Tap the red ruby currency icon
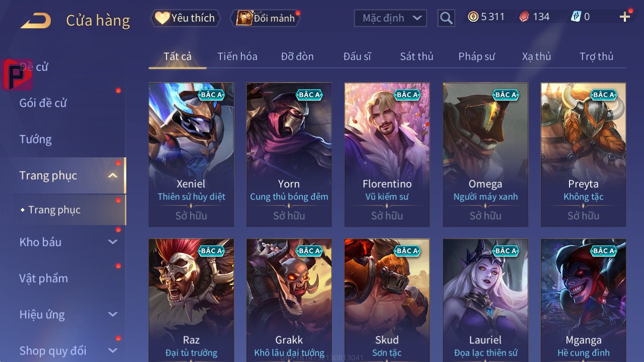This screenshot has height=362, width=644. pos(524,17)
